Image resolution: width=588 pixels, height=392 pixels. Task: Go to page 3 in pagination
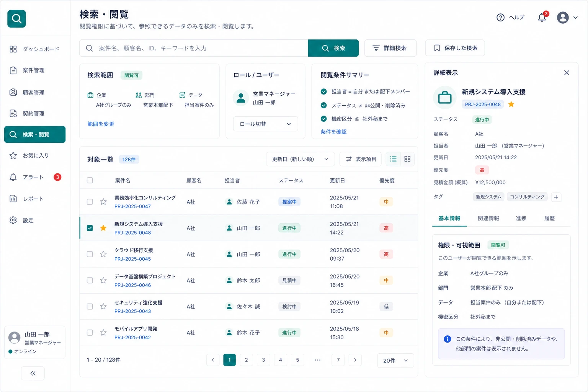[263, 360]
